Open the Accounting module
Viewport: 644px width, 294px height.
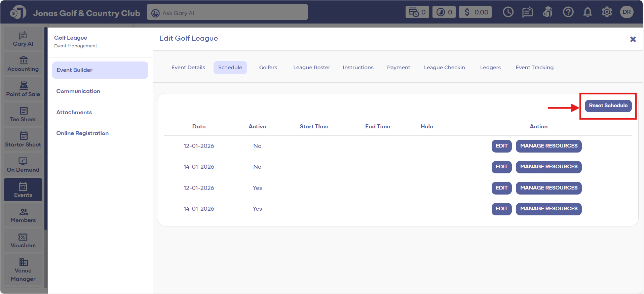tap(23, 64)
